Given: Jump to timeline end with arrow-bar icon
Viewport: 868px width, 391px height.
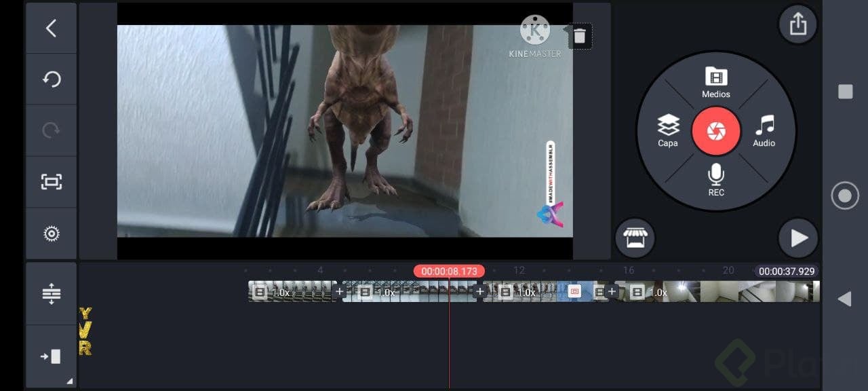Looking at the screenshot, I should point(51,356).
